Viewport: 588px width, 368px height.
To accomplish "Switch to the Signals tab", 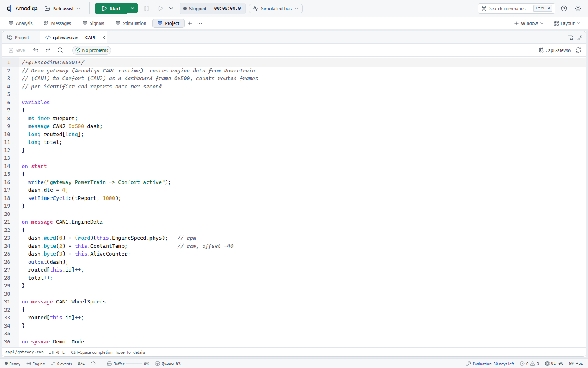I will click(94, 23).
